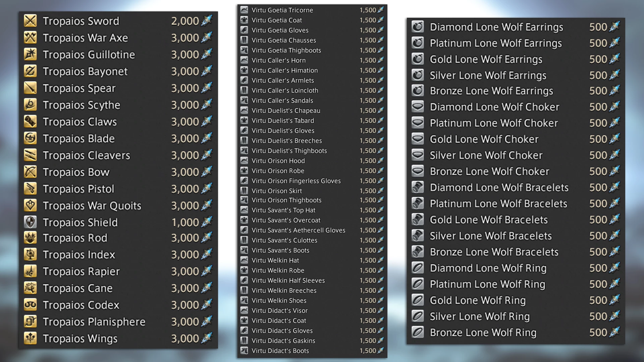Image resolution: width=644 pixels, height=362 pixels.
Task: Click the currency icon next to Tropaios Shield price
Action: tap(207, 222)
